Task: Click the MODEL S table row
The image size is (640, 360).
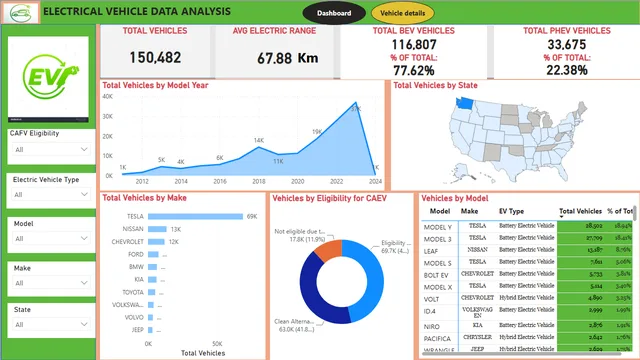Action: pyautogui.click(x=527, y=262)
